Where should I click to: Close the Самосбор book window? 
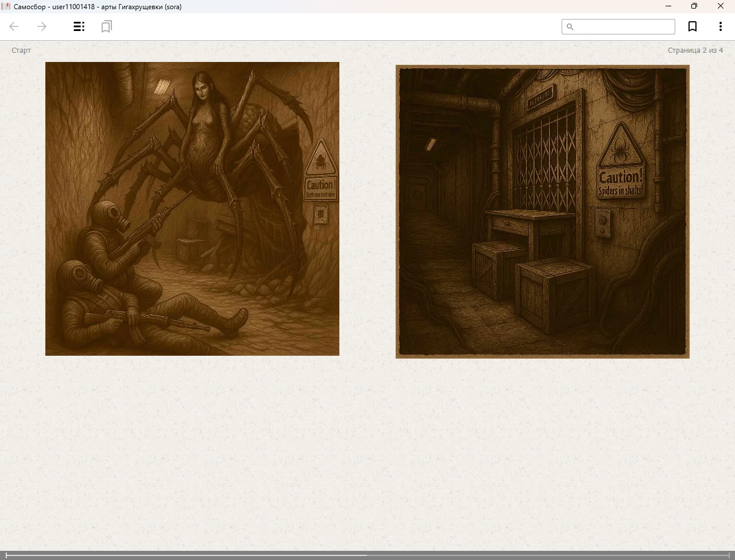coord(721,6)
